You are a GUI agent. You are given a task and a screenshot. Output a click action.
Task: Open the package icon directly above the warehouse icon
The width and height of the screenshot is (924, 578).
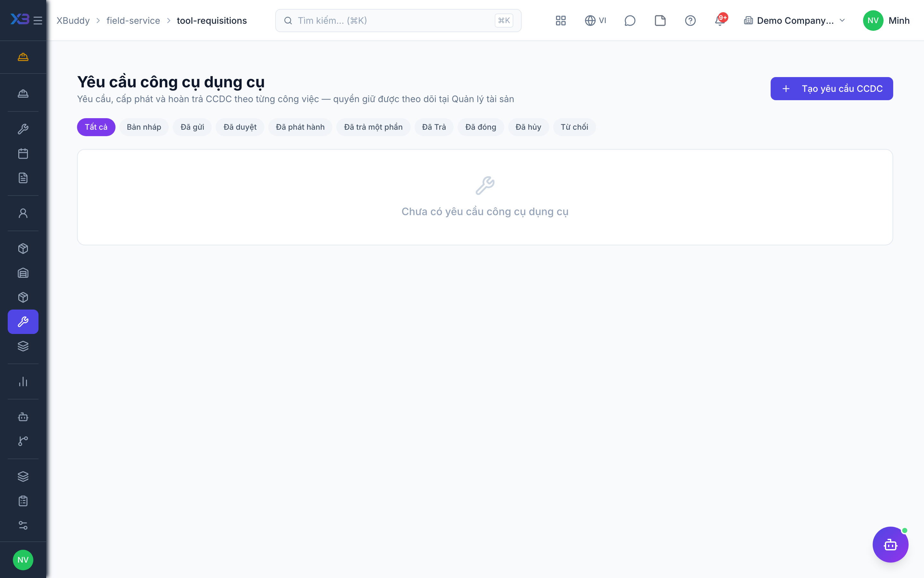click(23, 249)
